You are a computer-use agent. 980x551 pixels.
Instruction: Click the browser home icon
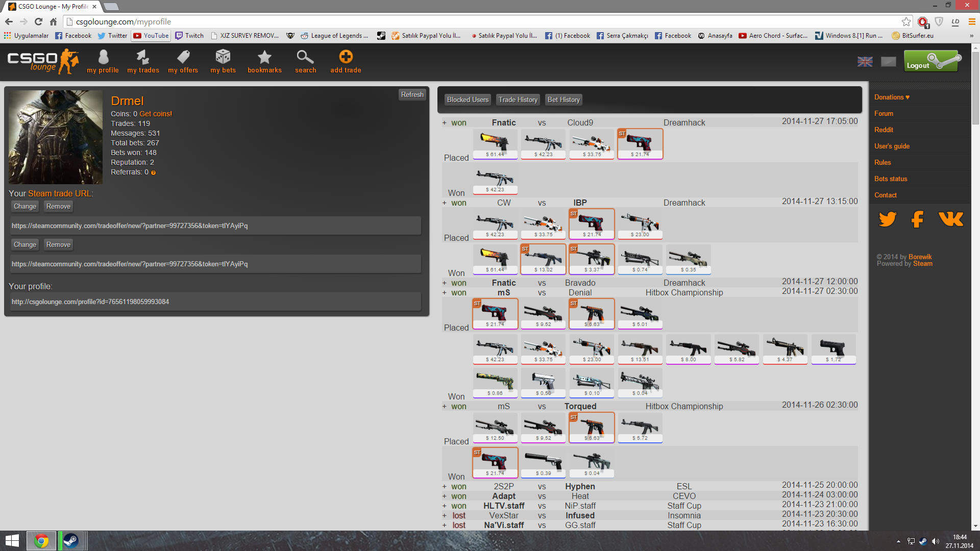click(53, 21)
